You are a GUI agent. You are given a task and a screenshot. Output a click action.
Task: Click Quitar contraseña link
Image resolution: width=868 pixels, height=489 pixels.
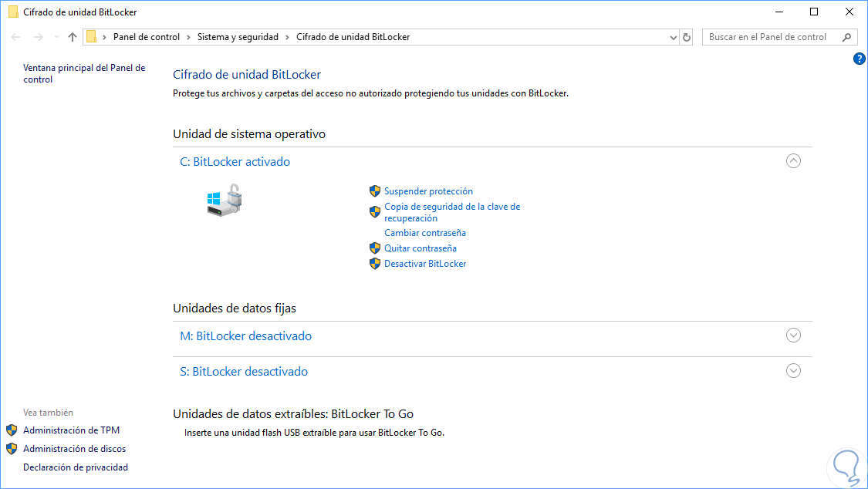(x=420, y=248)
